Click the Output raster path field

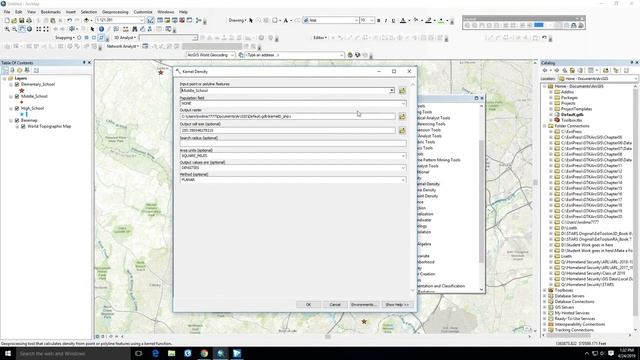pos(288,117)
